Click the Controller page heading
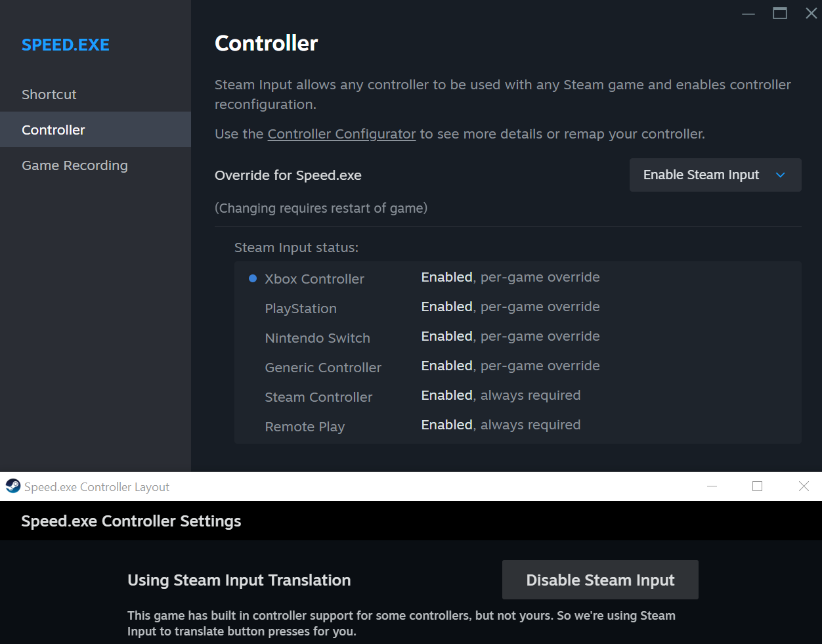This screenshot has width=822, height=644. click(x=267, y=43)
